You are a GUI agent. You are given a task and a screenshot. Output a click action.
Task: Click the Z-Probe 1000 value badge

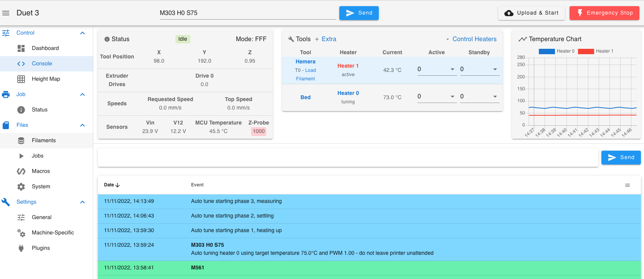pyautogui.click(x=259, y=131)
